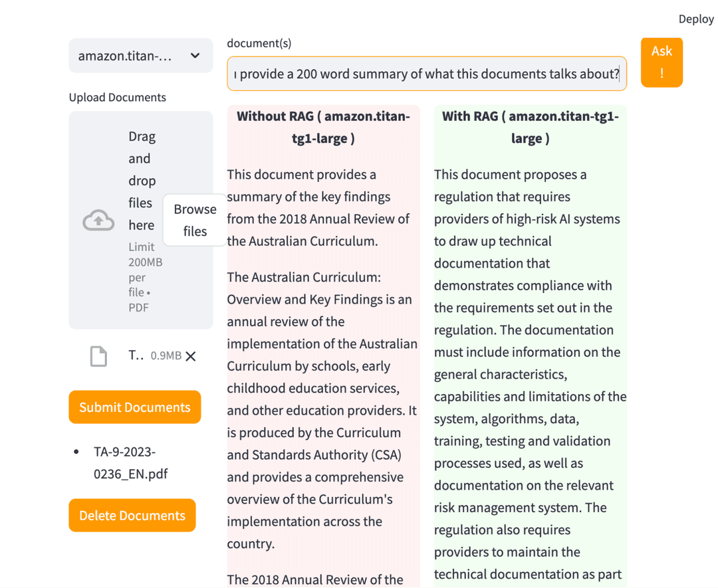The width and height of the screenshot is (718, 588).
Task: Remove the uploaded file using the X icon
Action: coord(191,356)
